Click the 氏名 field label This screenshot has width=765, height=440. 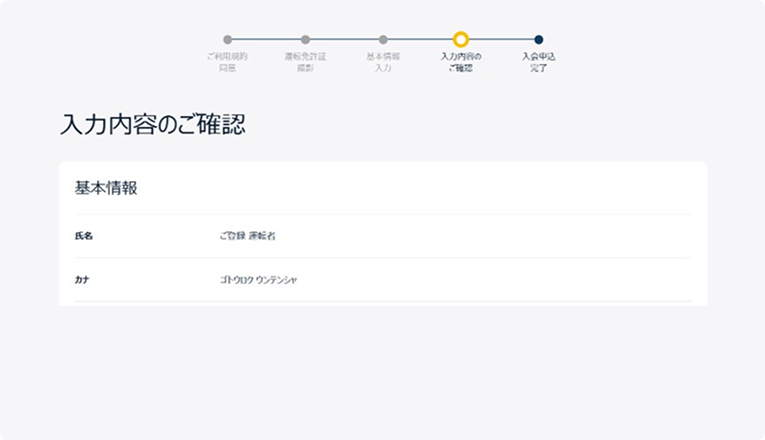point(83,236)
